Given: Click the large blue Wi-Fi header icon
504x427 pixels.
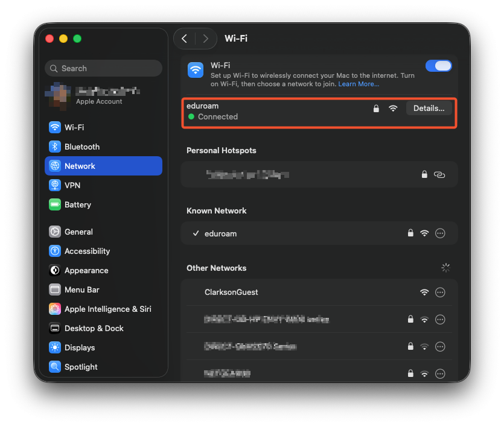Looking at the screenshot, I should coord(196,70).
